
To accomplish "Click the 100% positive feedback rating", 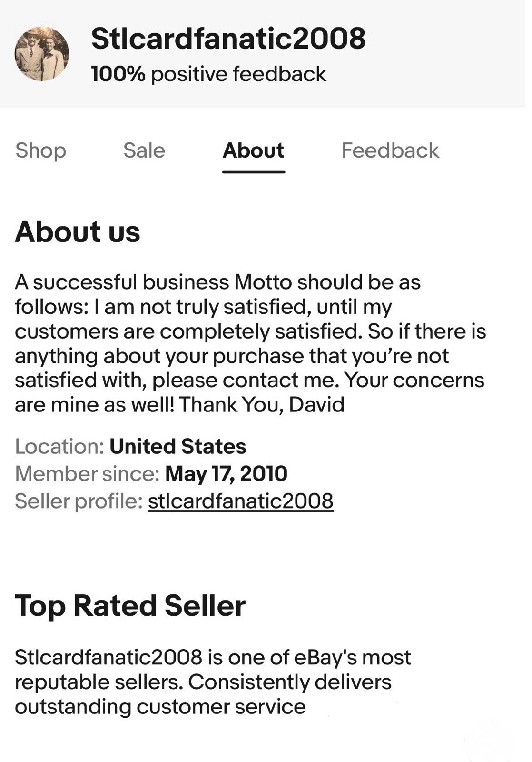I will click(x=208, y=74).
